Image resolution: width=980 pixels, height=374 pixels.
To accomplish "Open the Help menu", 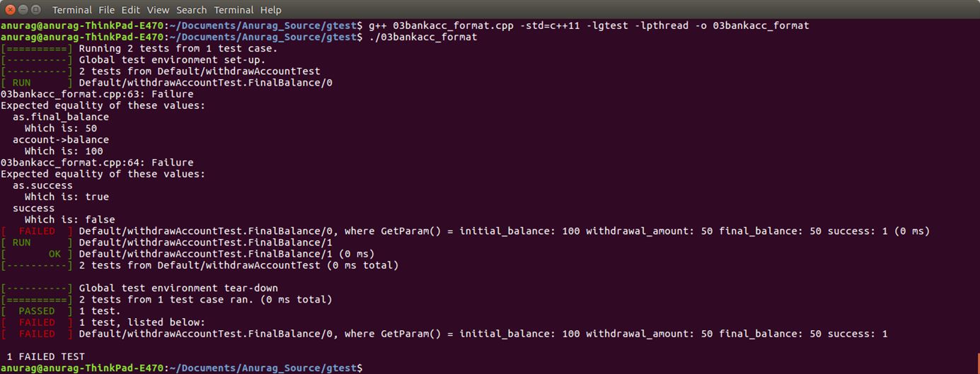I will pyautogui.click(x=271, y=10).
